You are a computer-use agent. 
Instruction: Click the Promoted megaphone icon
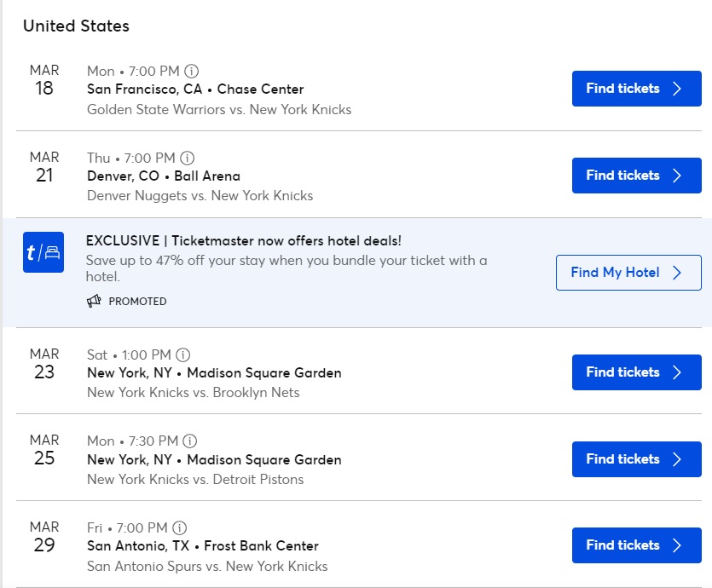(94, 301)
